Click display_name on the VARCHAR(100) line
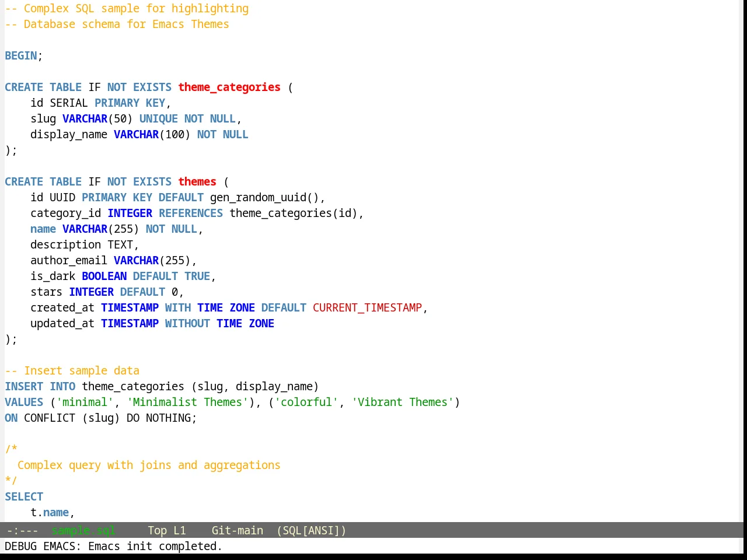The width and height of the screenshot is (747, 560). click(x=69, y=134)
